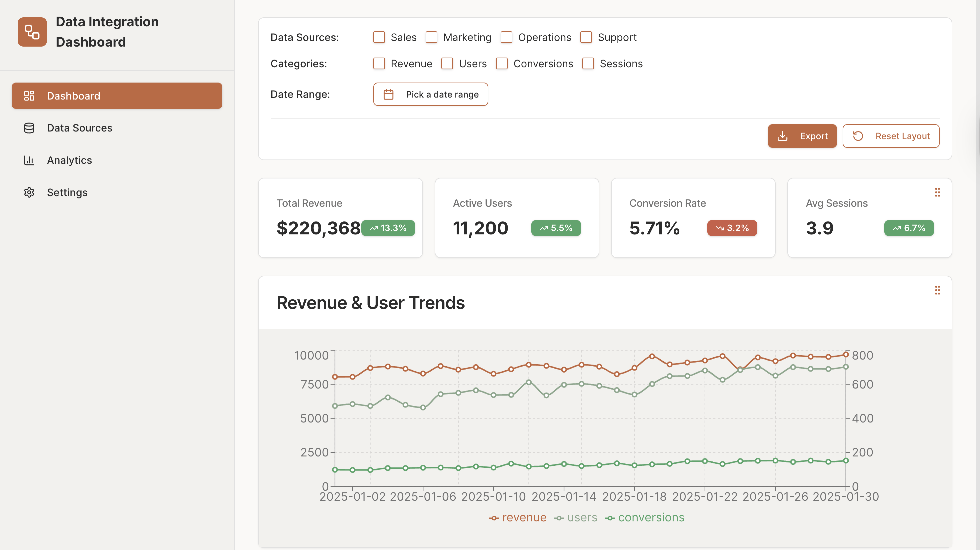Click the database icon next to Data Sources
Viewport: 980px width, 550px height.
point(29,128)
